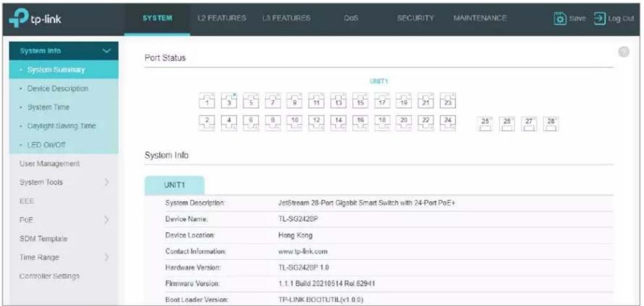
Task: Pick port 15 icon
Action: click(360, 100)
